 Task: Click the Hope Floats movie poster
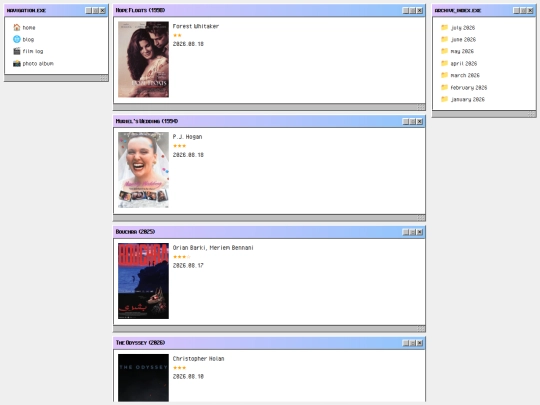(143, 59)
